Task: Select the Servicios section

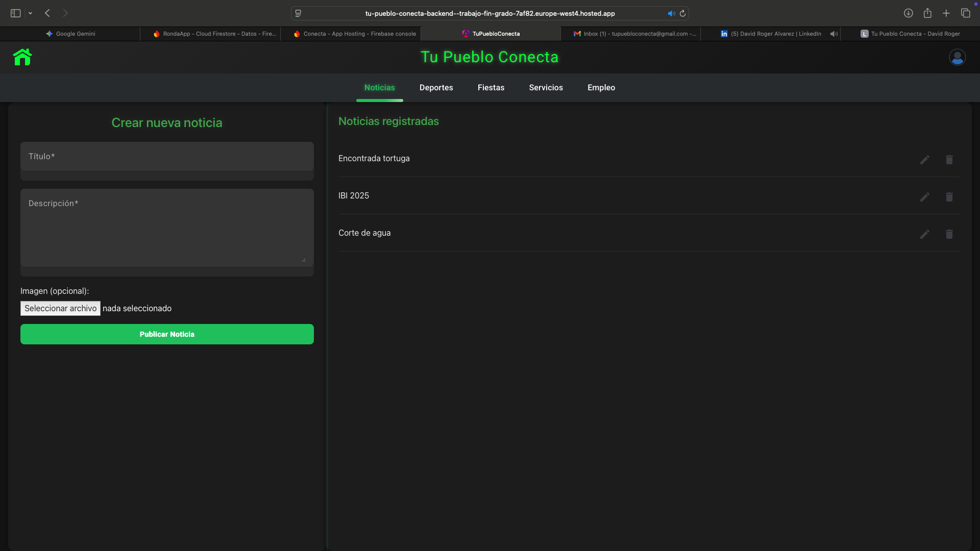Action: click(x=546, y=87)
